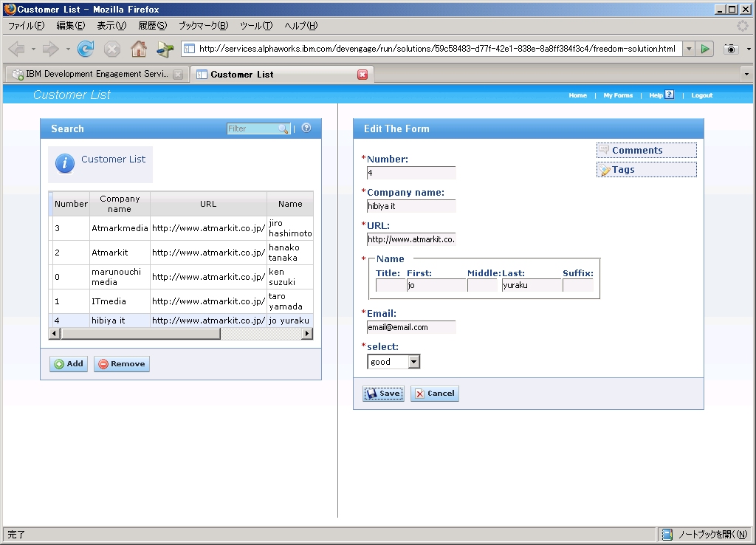This screenshot has height=545, width=756.
Task: Open the back history dropdown arrow
Action: click(33, 49)
